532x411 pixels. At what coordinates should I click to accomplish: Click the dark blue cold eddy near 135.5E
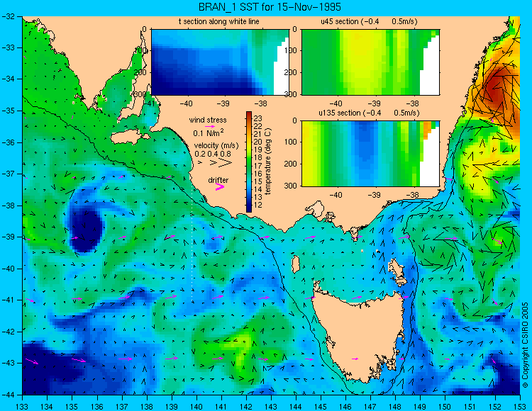pyautogui.click(x=86, y=230)
